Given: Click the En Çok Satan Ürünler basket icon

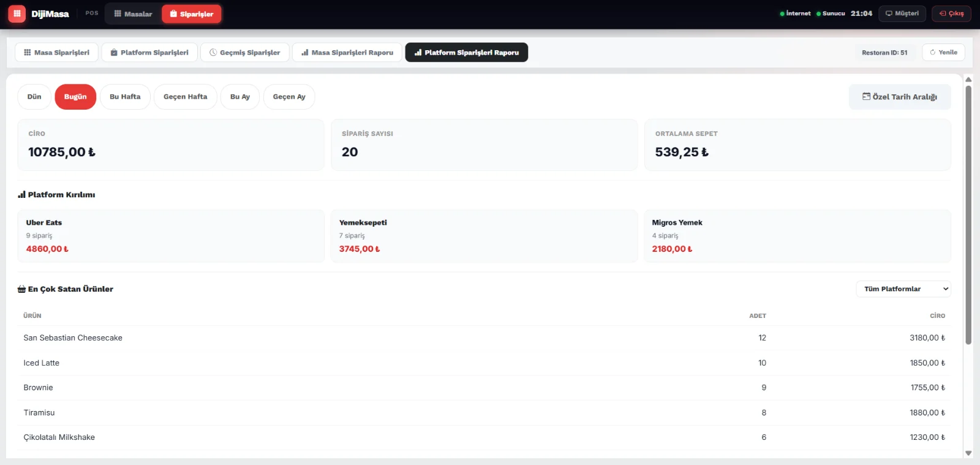Looking at the screenshot, I should point(21,289).
